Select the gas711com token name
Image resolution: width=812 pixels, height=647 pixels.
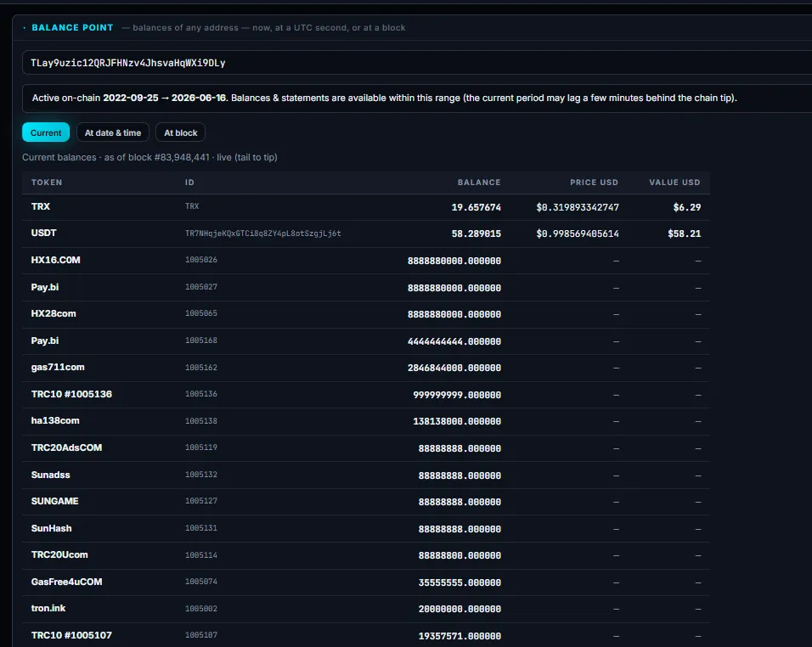click(58, 367)
